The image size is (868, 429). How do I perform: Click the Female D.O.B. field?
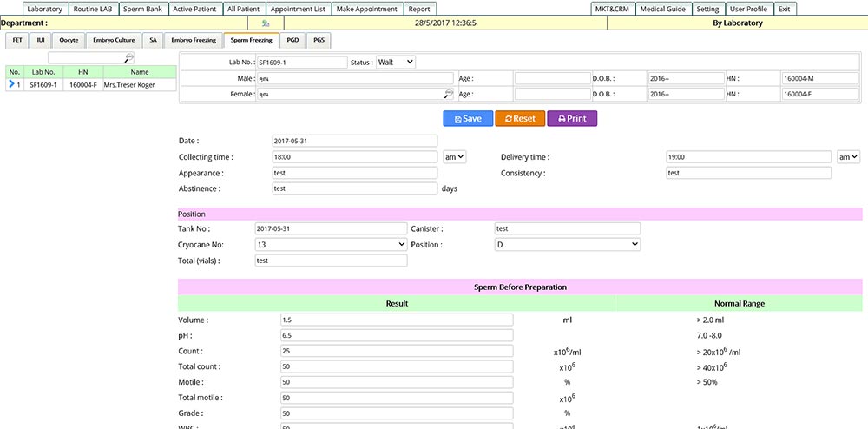coord(686,94)
